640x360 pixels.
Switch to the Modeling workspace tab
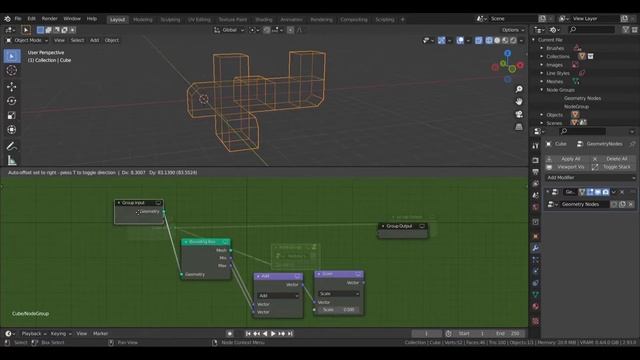[x=142, y=20]
